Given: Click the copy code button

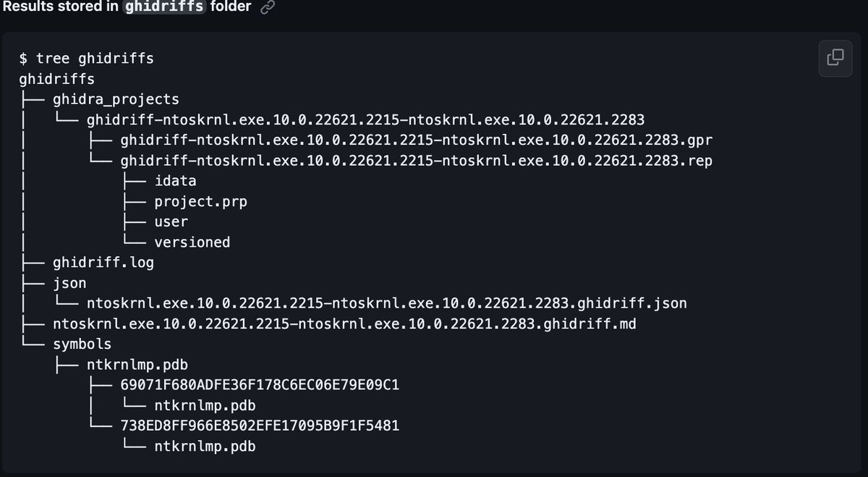Looking at the screenshot, I should [835, 57].
